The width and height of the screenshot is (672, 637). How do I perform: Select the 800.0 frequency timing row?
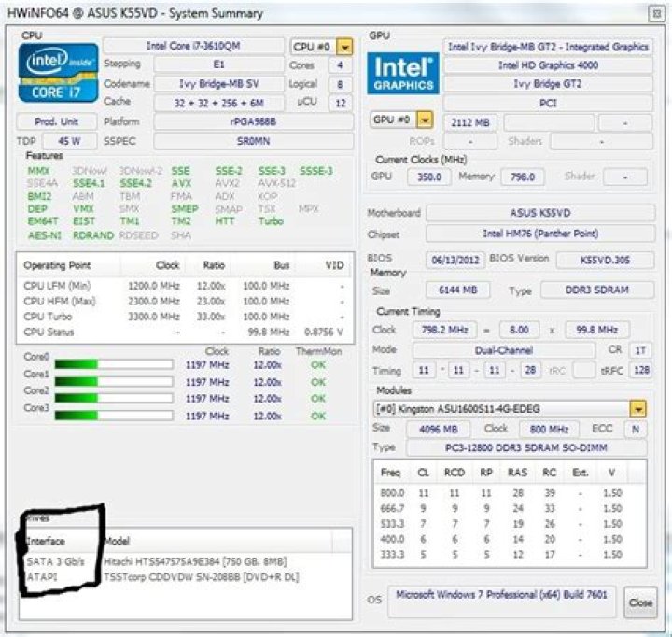[x=510, y=493]
